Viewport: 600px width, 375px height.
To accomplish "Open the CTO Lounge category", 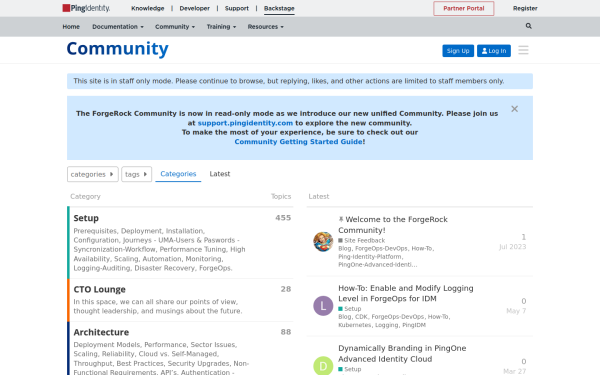I will [99, 289].
